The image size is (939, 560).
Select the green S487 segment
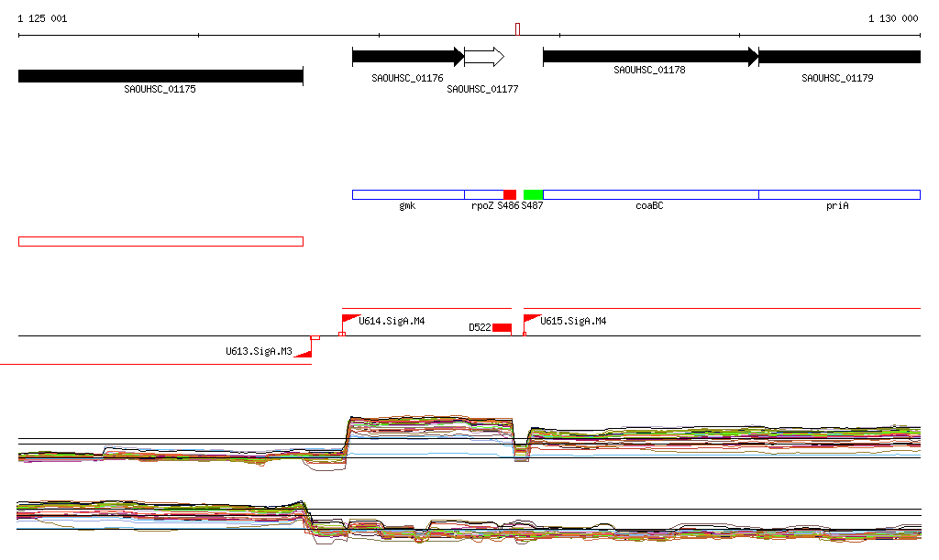pyautogui.click(x=533, y=194)
